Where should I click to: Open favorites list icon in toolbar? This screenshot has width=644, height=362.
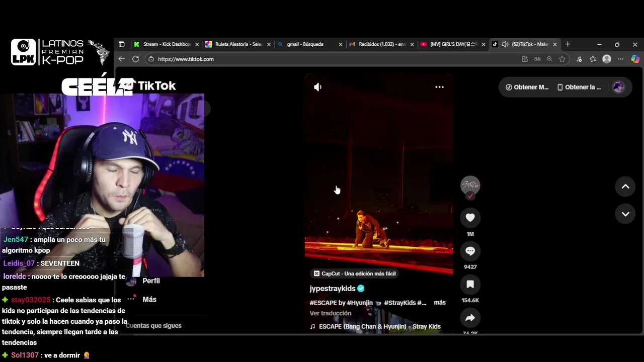tap(593, 59)
